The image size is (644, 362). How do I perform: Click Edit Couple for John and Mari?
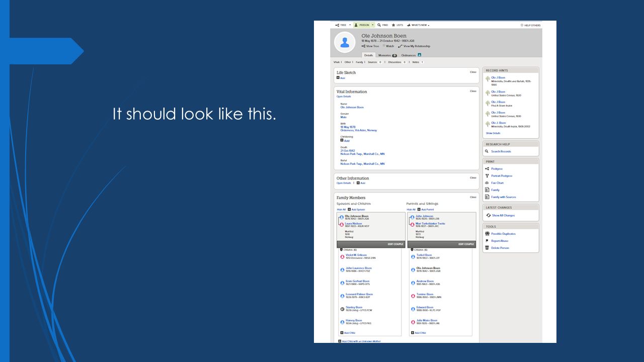point(466,244)
